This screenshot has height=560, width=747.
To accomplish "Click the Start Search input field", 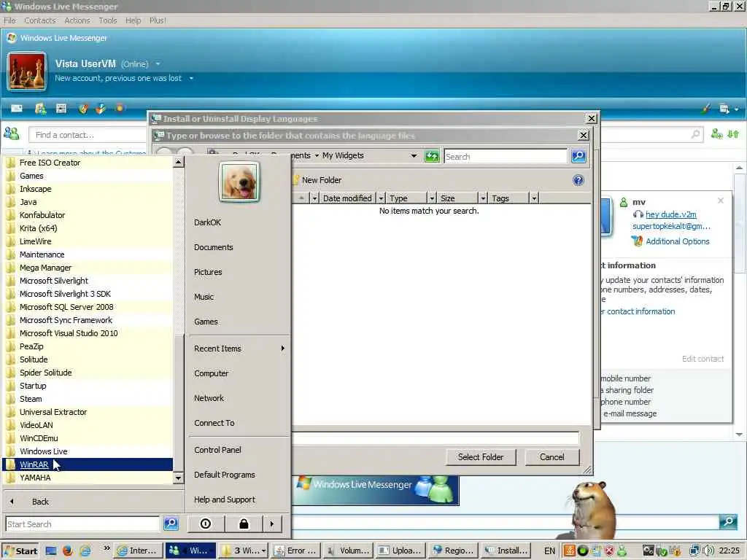I will click(82, 524).
